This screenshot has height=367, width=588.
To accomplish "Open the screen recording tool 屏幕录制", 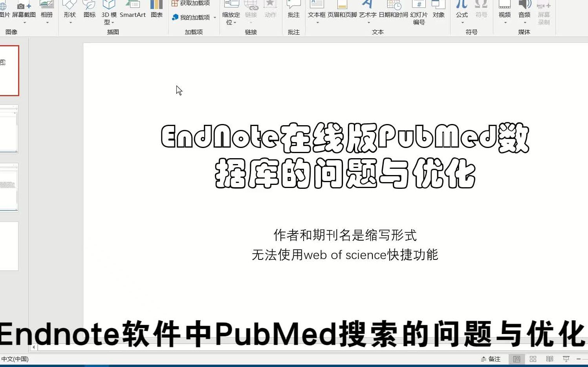I will (544, 14).
